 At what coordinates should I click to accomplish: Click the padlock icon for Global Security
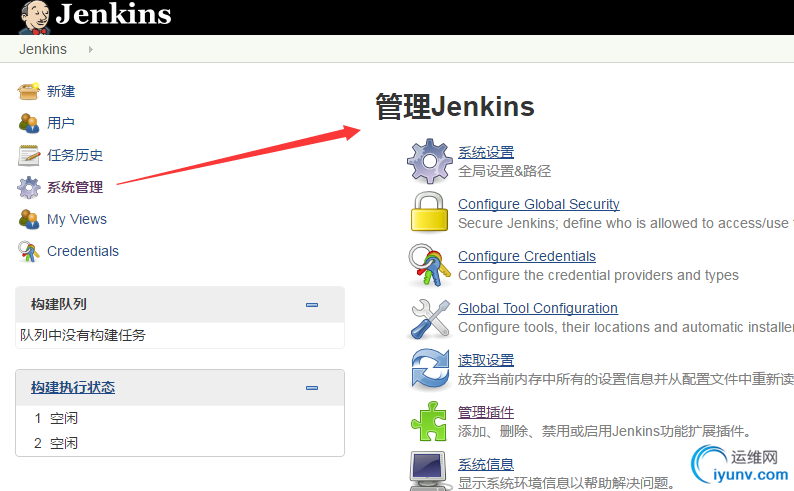429,212
